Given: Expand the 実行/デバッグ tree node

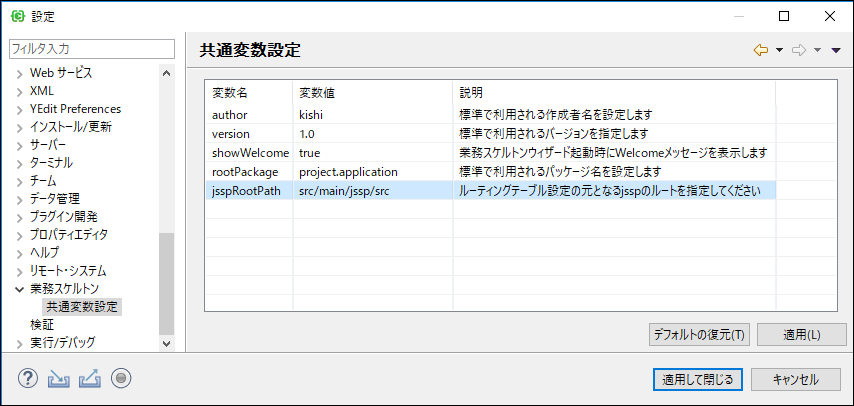Looking at the screenshot, I should point(20,343).
